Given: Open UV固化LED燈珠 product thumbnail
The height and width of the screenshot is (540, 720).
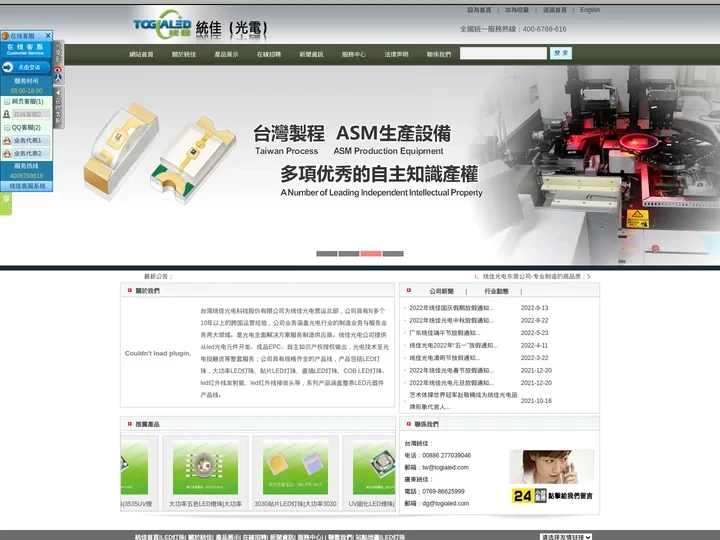Looking at the screenshot, I should point(374,467).
